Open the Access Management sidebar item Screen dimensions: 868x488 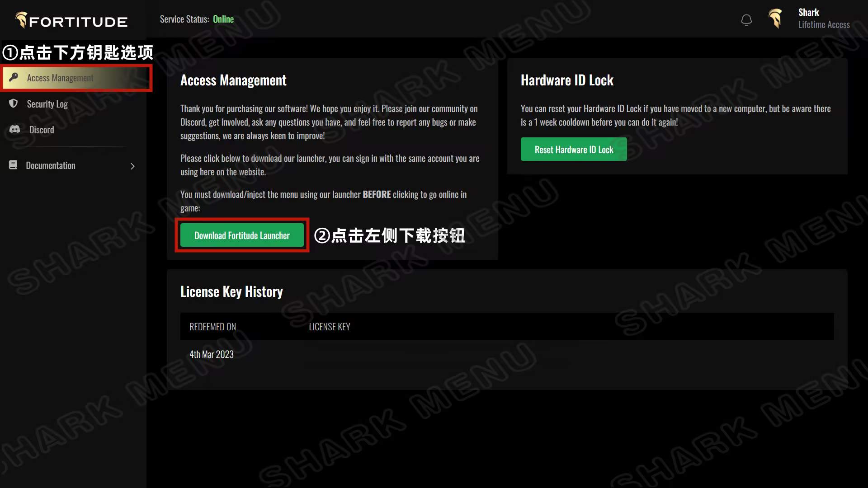[60, 78]
